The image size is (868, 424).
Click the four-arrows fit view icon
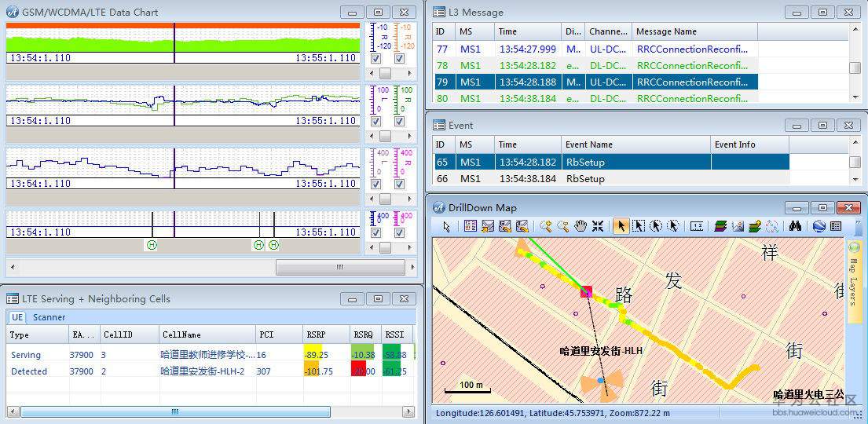(597, 226)
